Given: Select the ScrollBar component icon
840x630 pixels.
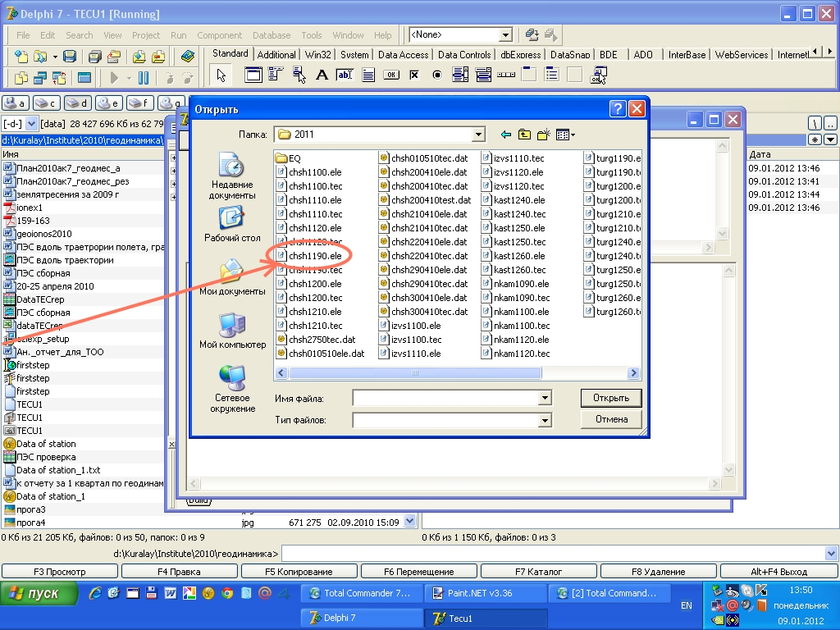Looking at the screenshot, I should pos(506,75).
